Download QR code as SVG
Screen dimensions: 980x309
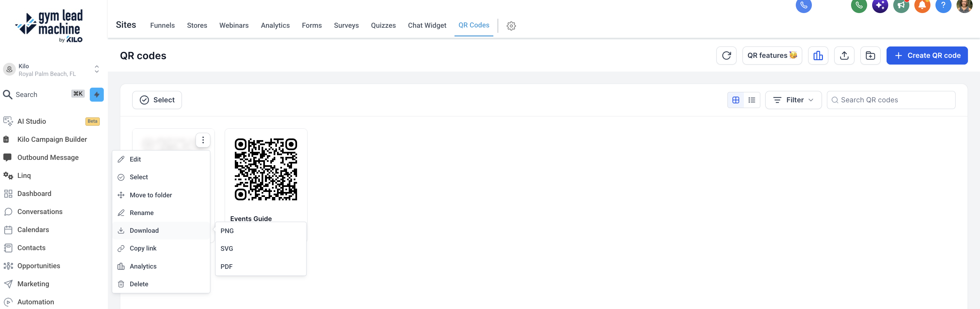click(261, 248)
